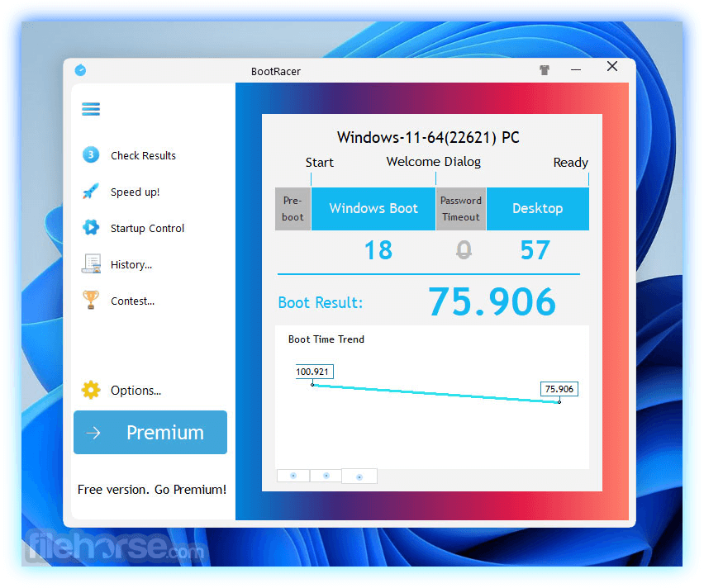Click the Windows Boot stage block

pos(373,209)
